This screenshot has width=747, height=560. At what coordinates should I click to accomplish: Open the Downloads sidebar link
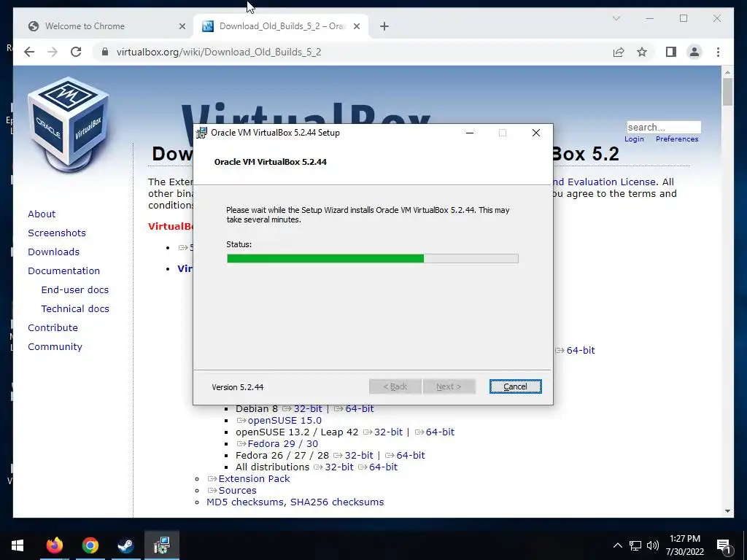(53, 252)
